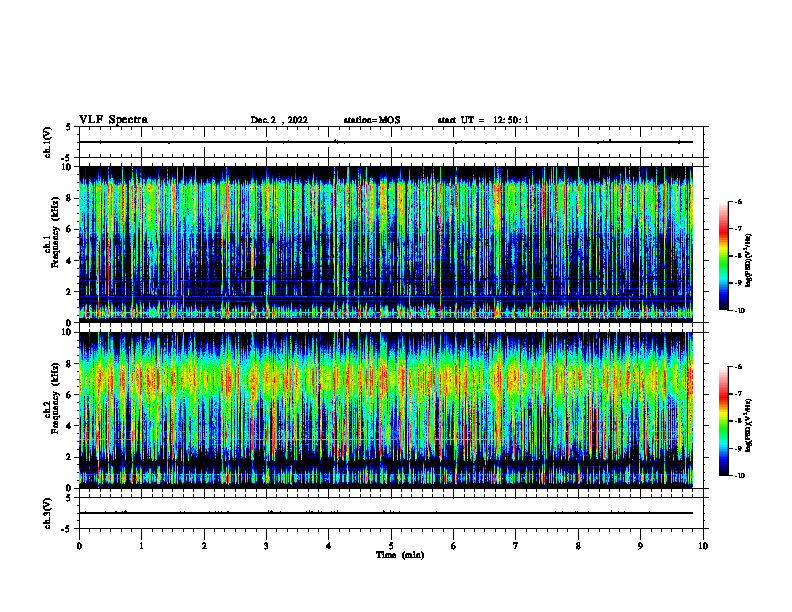Click the time axis tick label "7"

pyautogui.click(x=516, y=546)
